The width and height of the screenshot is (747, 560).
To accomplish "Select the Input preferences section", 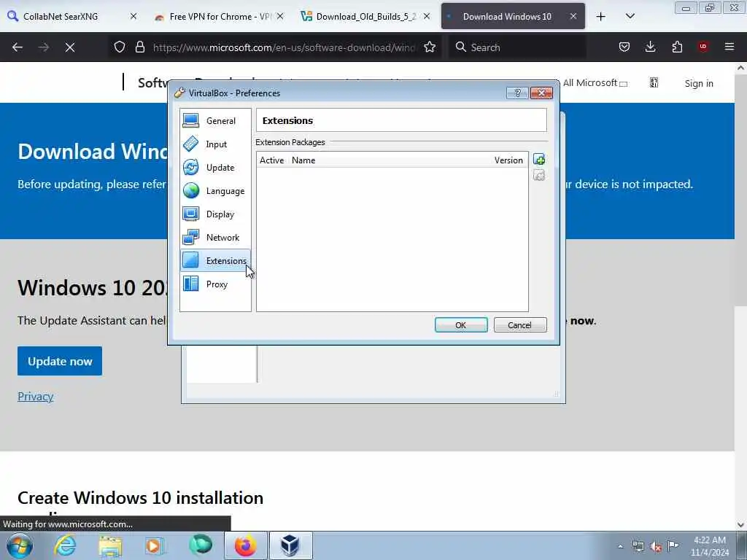I will point(215,144).
